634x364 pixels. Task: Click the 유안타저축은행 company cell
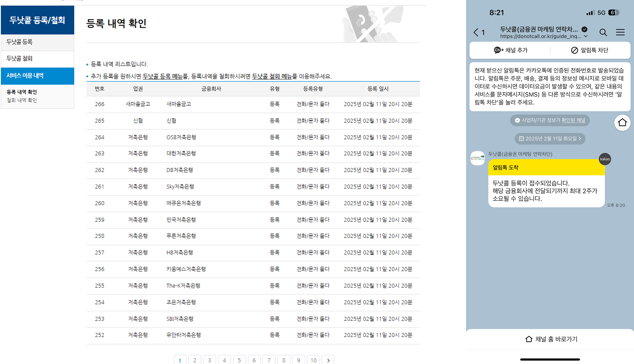pos(183,335)
